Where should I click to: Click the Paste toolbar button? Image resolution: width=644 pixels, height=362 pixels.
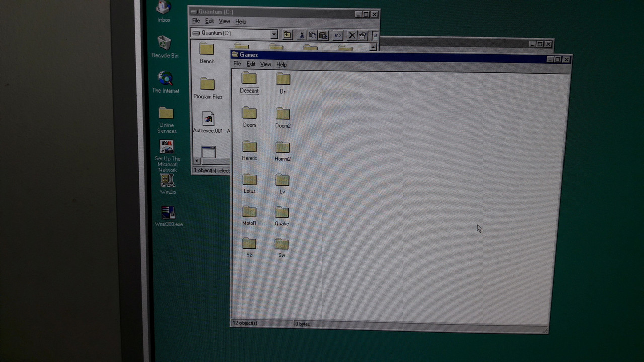pos(324,35)
